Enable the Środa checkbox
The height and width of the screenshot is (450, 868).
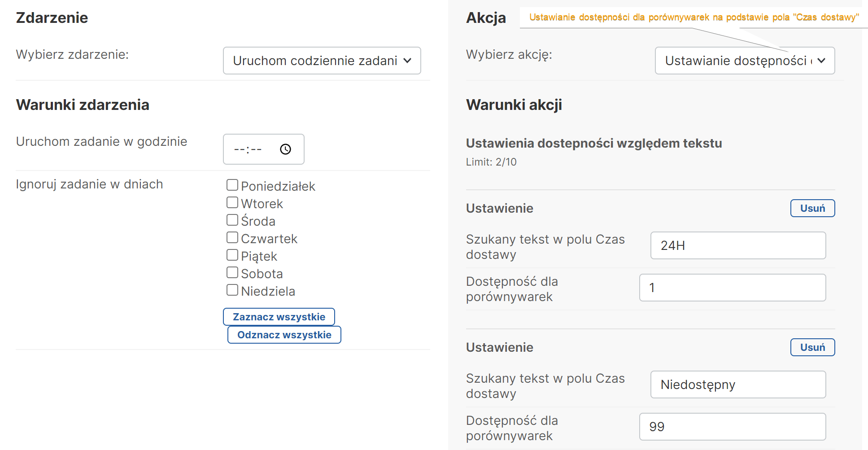[232, 220]
